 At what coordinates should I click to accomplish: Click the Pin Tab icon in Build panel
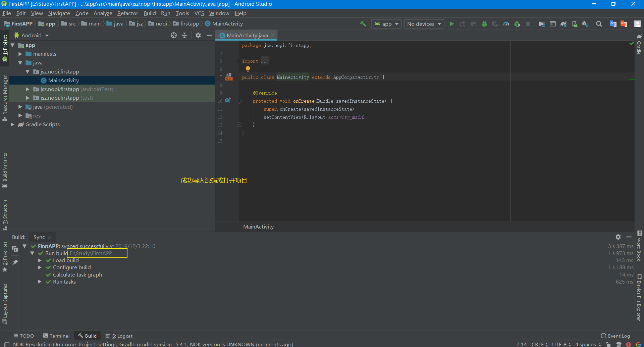pos(15,262)
